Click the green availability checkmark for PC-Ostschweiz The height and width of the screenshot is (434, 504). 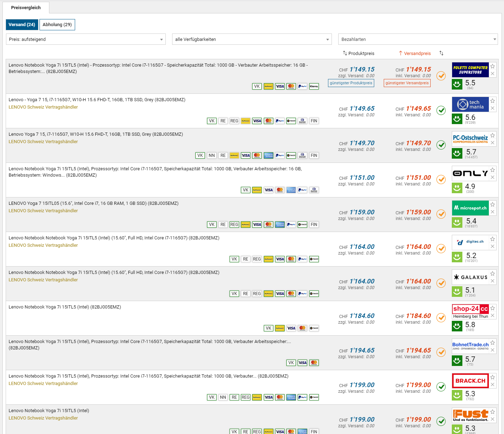pyautogui.click(x=441, y=145)
